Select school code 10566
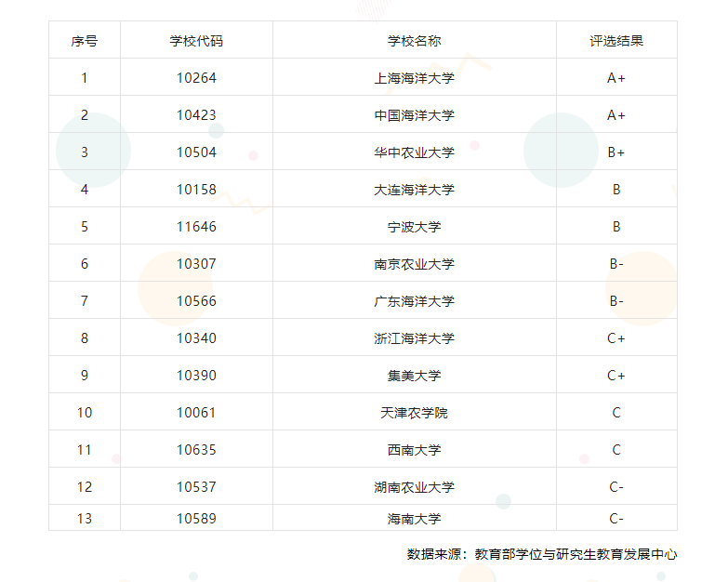The height and width of the screenshot is (582, 728). pyautogui.click(x=196, y=300)
